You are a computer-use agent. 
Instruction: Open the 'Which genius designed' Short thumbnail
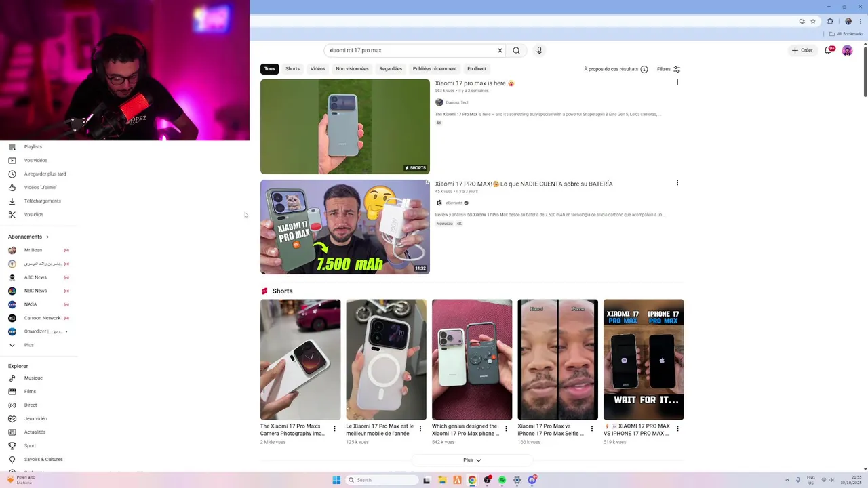point(472,359)
